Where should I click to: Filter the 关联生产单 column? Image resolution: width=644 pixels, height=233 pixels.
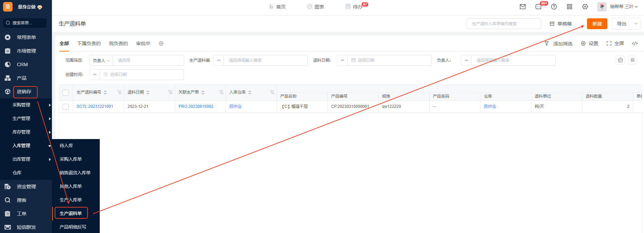(221, 92)
